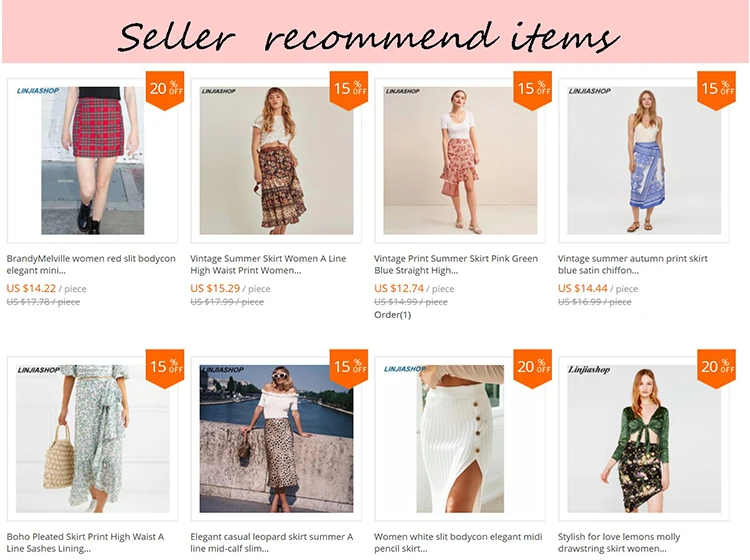View the blue satin print skirt photo
The width and height of the screenshot is (750, 560).
[x=643, y=160]
